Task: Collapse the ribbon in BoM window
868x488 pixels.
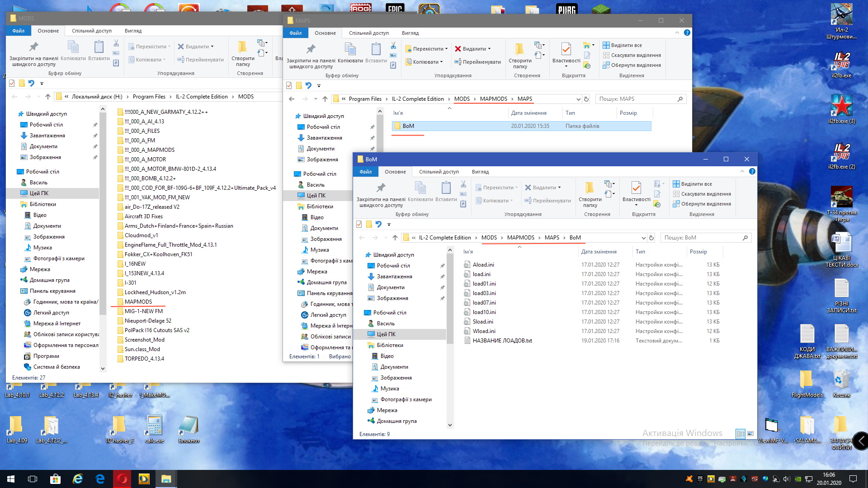Action: (742, 172)
